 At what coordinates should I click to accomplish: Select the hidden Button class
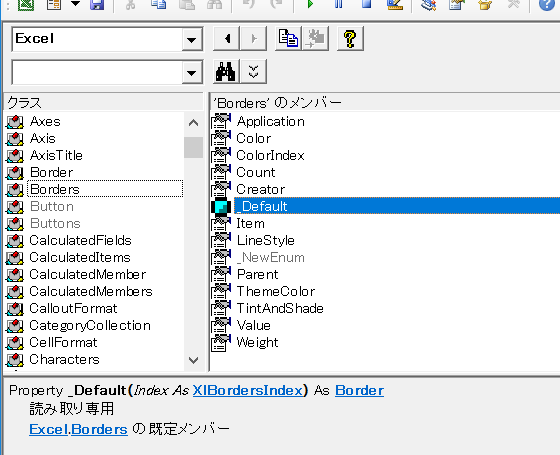52,206
